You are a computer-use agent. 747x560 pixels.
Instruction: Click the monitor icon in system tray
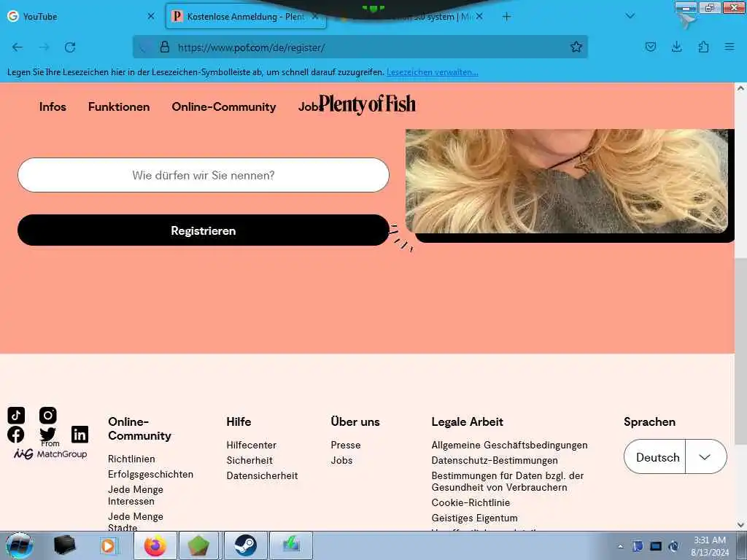[x=656, y=546]
